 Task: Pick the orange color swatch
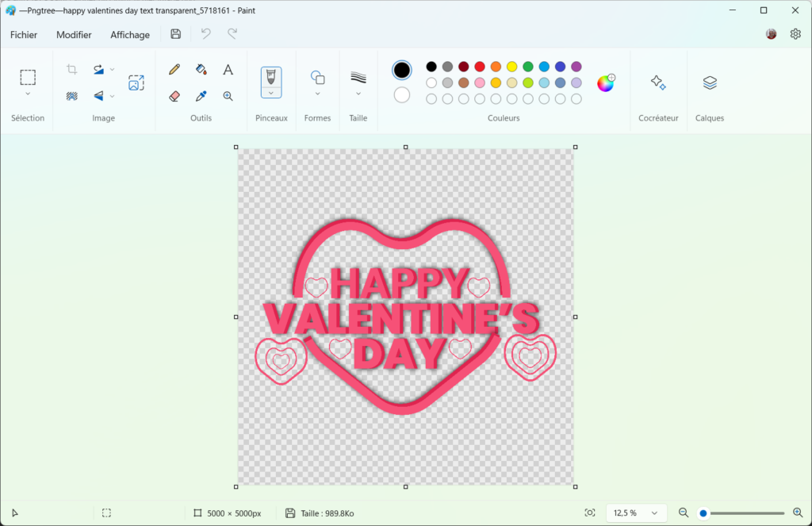(496, 67)
